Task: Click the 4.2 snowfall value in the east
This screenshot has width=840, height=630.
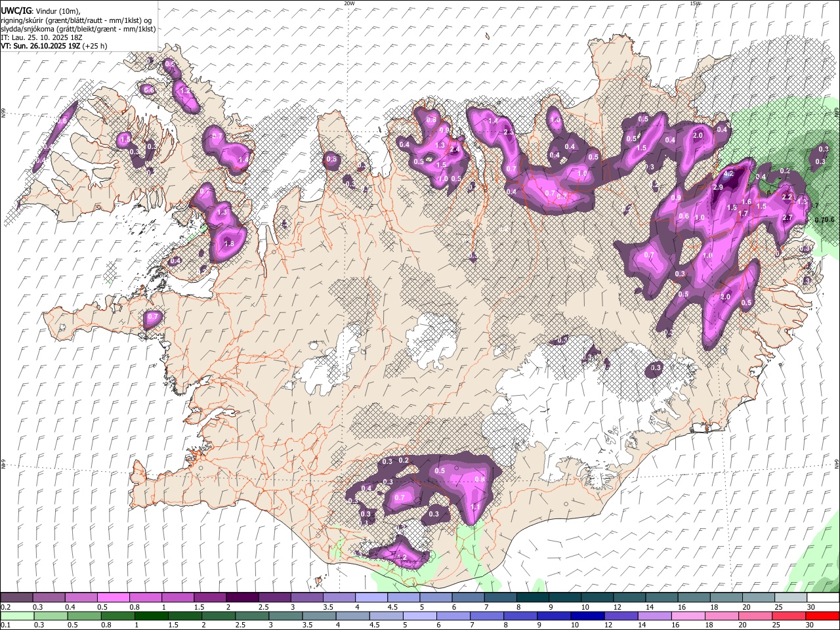Action: [727, 174]
